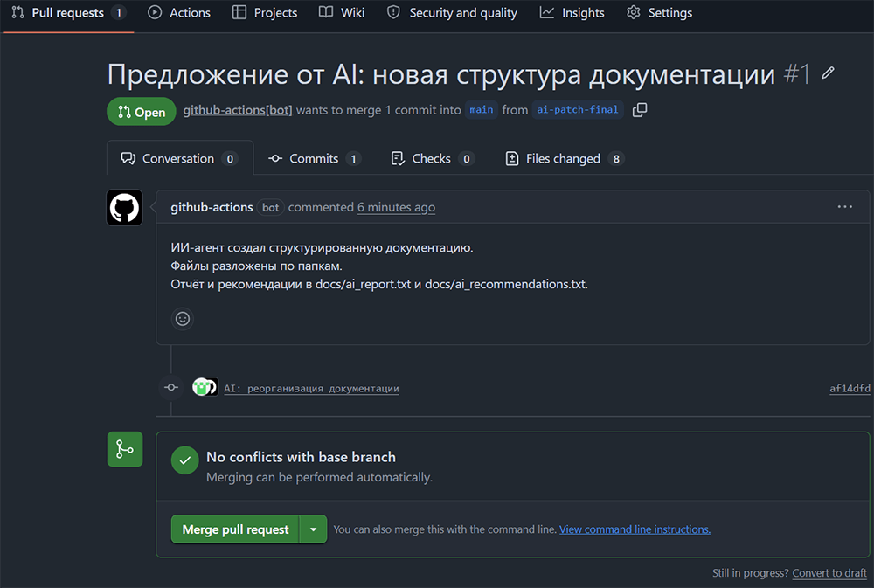
Task: Go to the Projects tab
Action: [x=265, y=13]
